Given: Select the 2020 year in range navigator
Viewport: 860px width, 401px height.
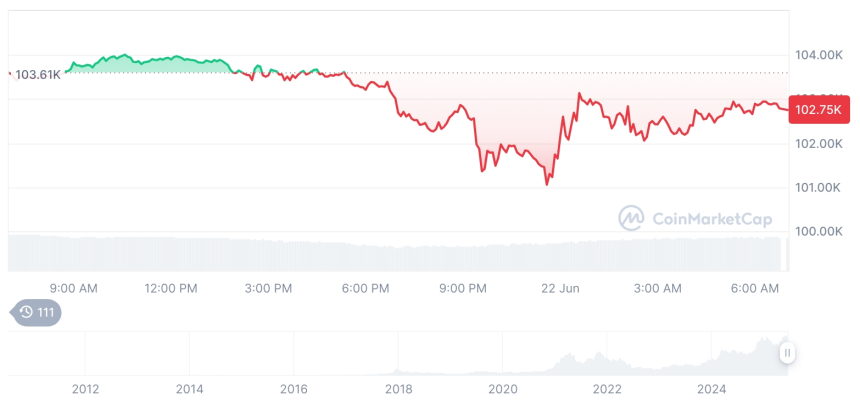Looking at the screenshot, I should (502, 388).
